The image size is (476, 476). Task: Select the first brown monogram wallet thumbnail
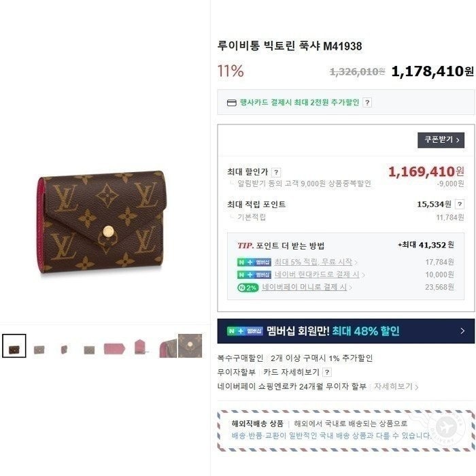(x=14, y=346)
